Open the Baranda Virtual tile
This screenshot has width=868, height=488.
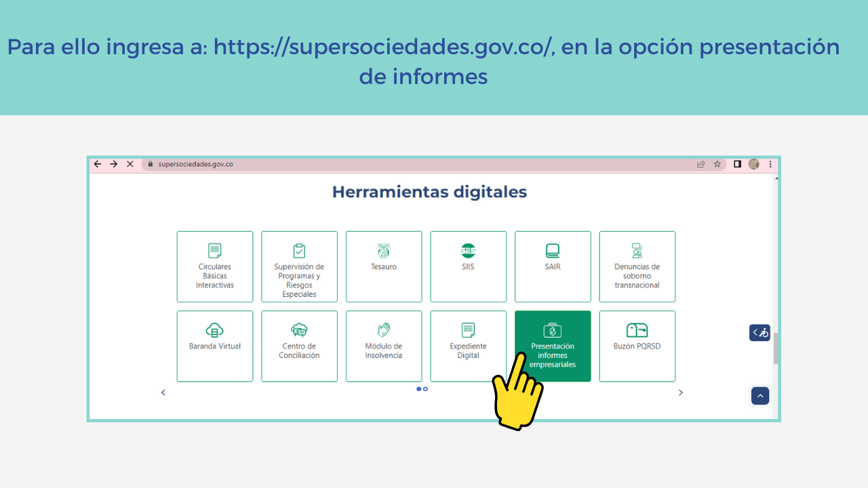click(214, 346)
